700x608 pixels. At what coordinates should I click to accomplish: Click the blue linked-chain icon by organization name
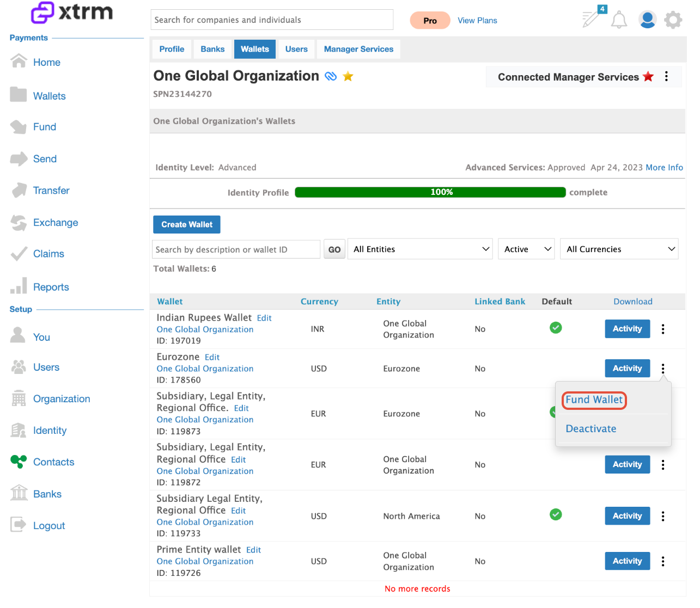(x=331, y=76)
